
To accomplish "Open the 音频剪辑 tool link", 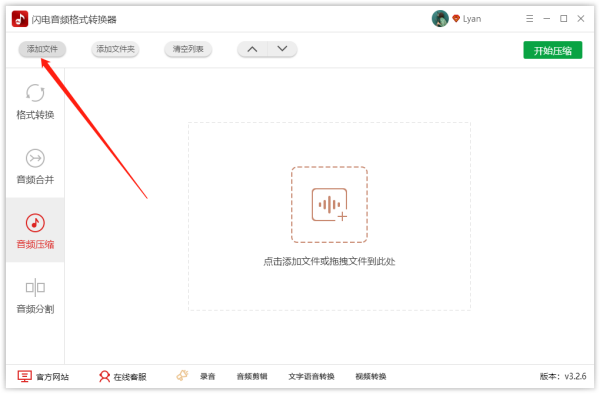I will pos(252,376).
